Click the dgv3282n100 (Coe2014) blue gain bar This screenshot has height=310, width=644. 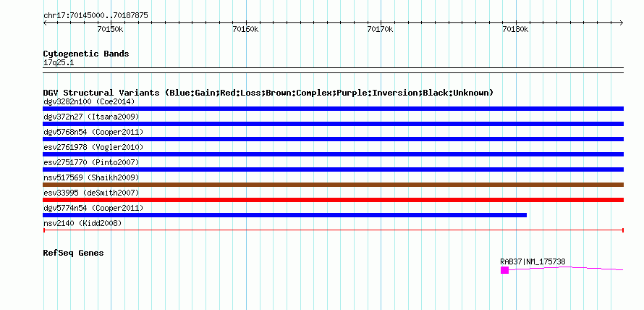(x=333, y=109)
